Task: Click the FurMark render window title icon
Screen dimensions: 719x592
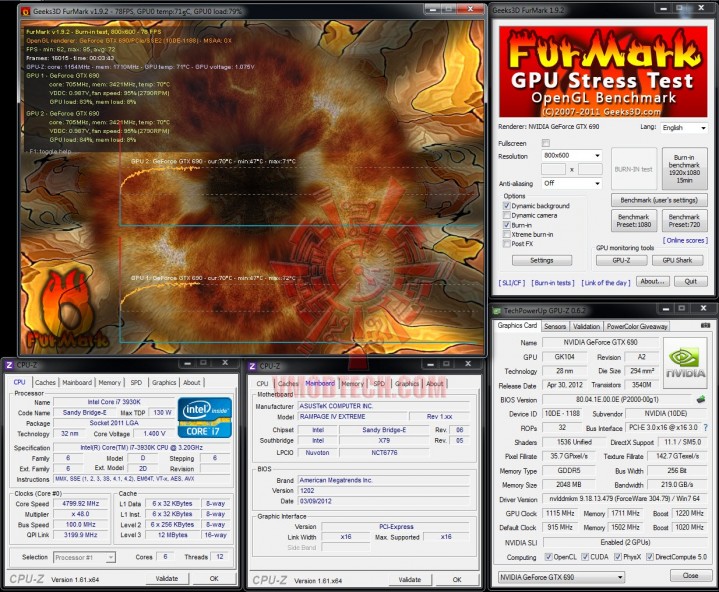Action: click(x=26, y=11)
